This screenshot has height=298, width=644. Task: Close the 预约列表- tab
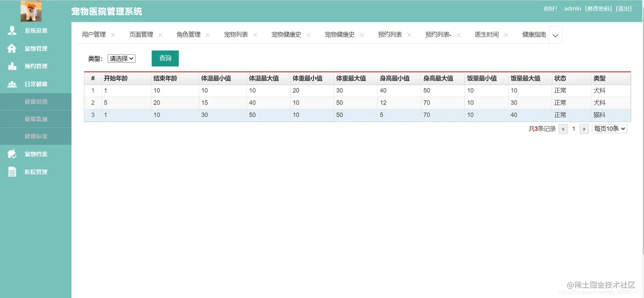[458, 35]
